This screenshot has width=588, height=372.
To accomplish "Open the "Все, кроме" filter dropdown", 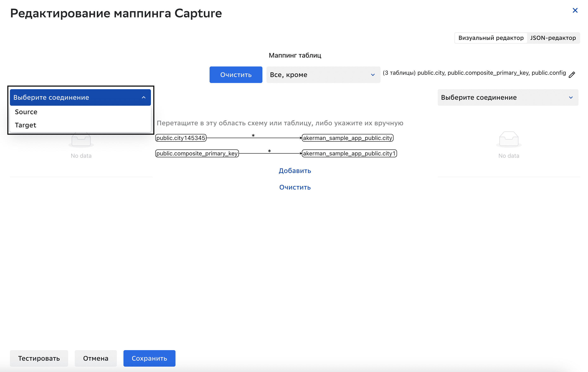I will (x=323, y=75).
